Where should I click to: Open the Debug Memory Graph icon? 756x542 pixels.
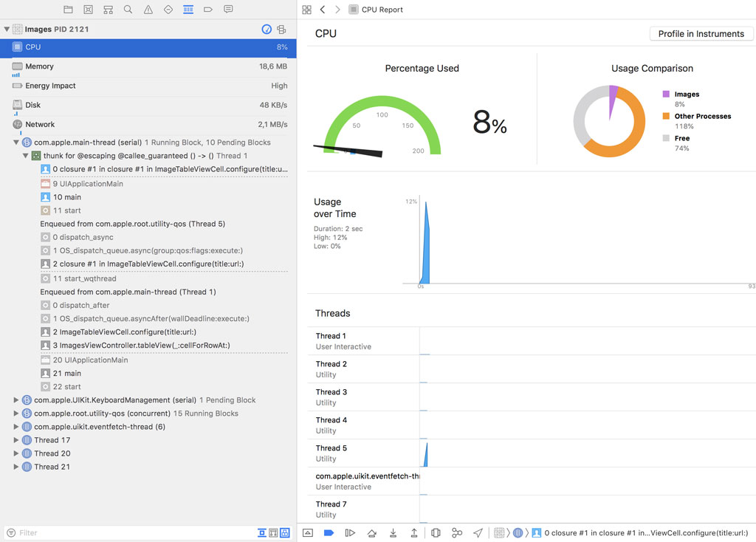(x=457, y=532)
